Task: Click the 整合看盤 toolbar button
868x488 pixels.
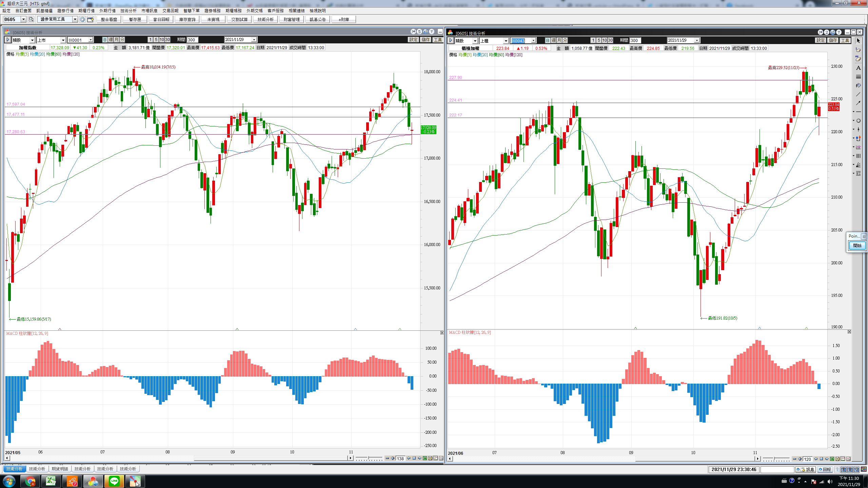Action: click(x=109, y=19)
